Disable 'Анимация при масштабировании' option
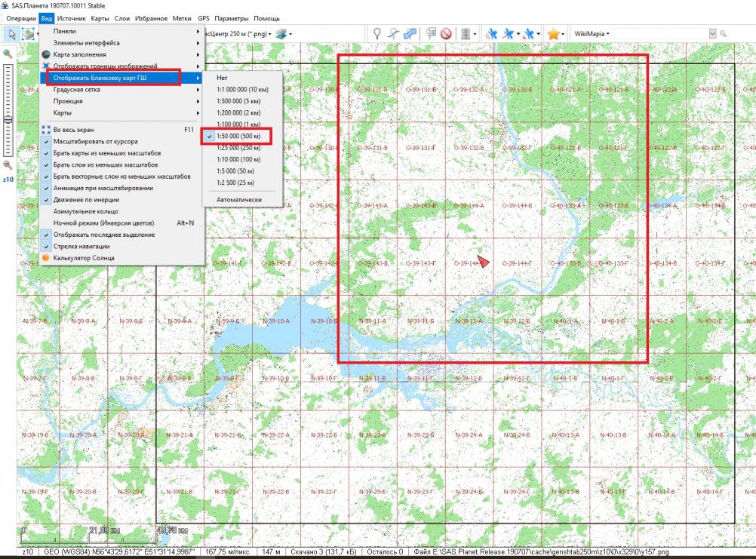Viewport: 756px width, 559px height. [103, 188]
